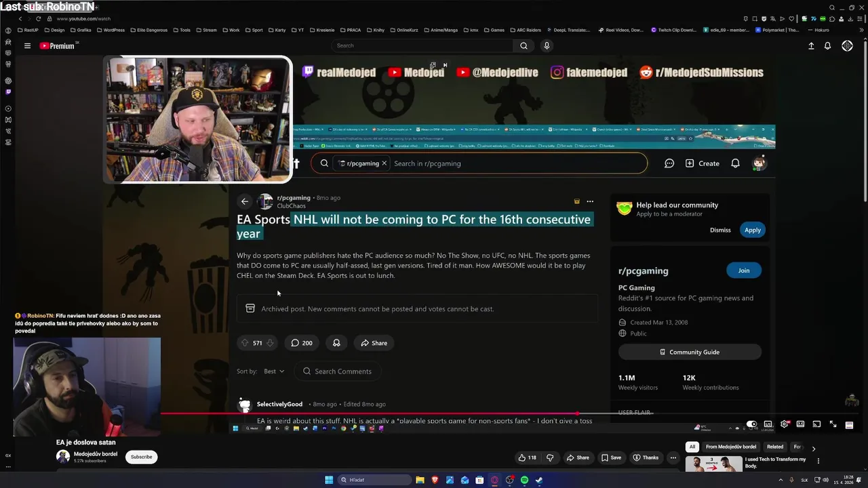868x488 pixels.
Task: Open the RestUP bookmarks folder
Action: (x=28, y=30)
